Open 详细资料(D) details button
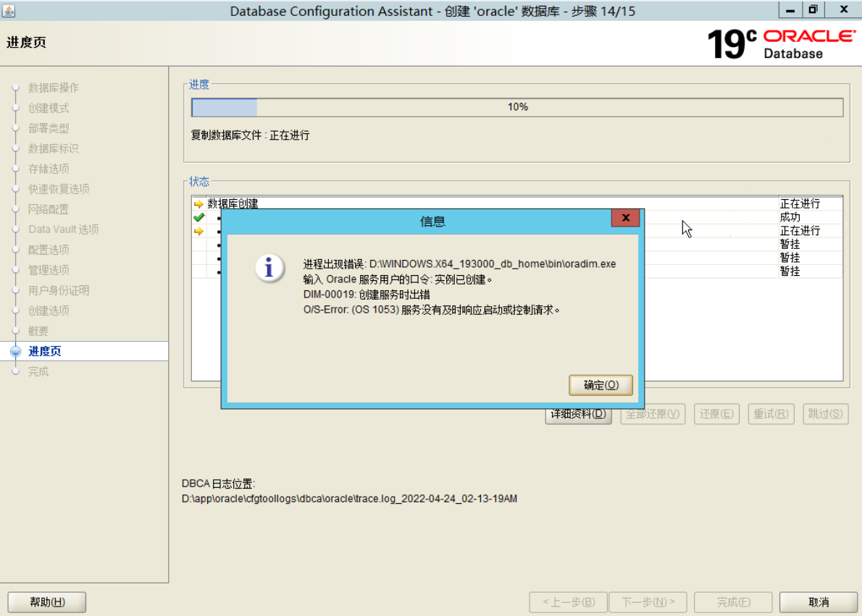The height and width of the screenshot is (616, 862). tap(578, 414)
